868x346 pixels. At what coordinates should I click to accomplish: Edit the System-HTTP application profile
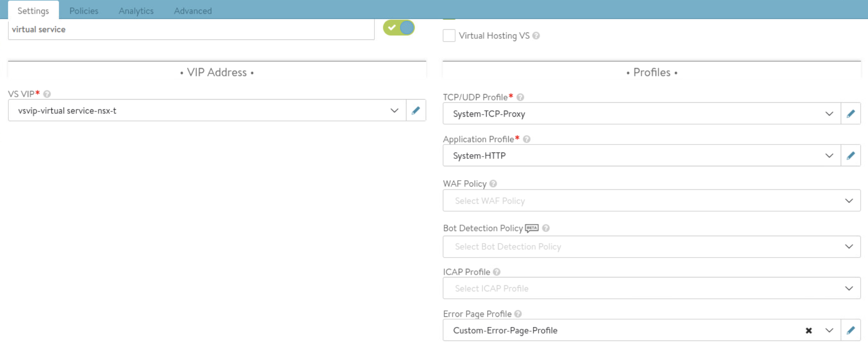click(x=850, y=156)
